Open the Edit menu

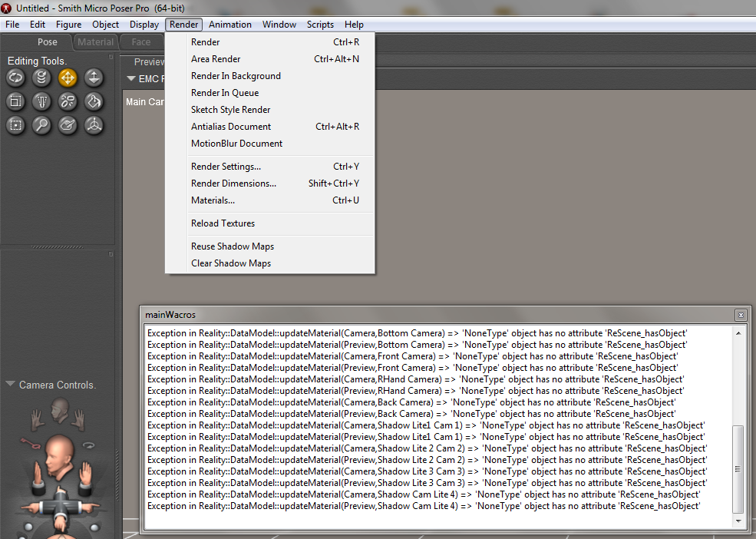[37, 24]
